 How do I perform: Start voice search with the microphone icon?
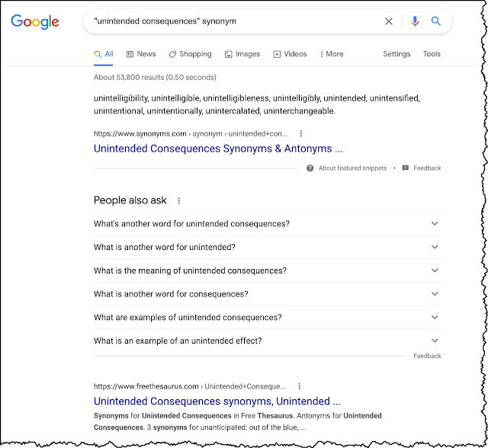415,21
